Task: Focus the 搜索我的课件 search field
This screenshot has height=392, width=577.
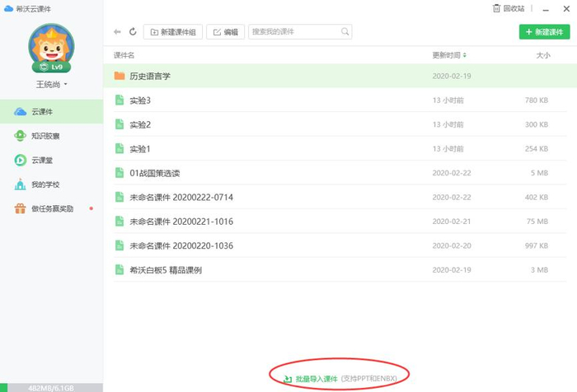Action: [x=300, y=31]
